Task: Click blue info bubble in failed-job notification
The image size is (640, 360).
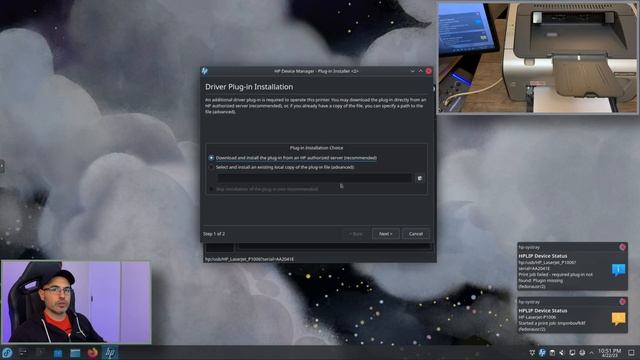Action: click(x=618, y=270)
